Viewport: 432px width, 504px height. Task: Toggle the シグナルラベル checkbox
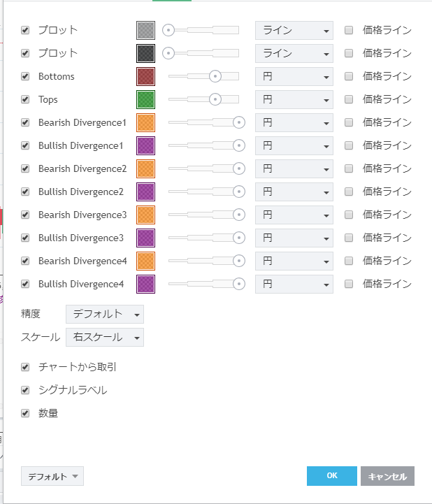[26, 390]
